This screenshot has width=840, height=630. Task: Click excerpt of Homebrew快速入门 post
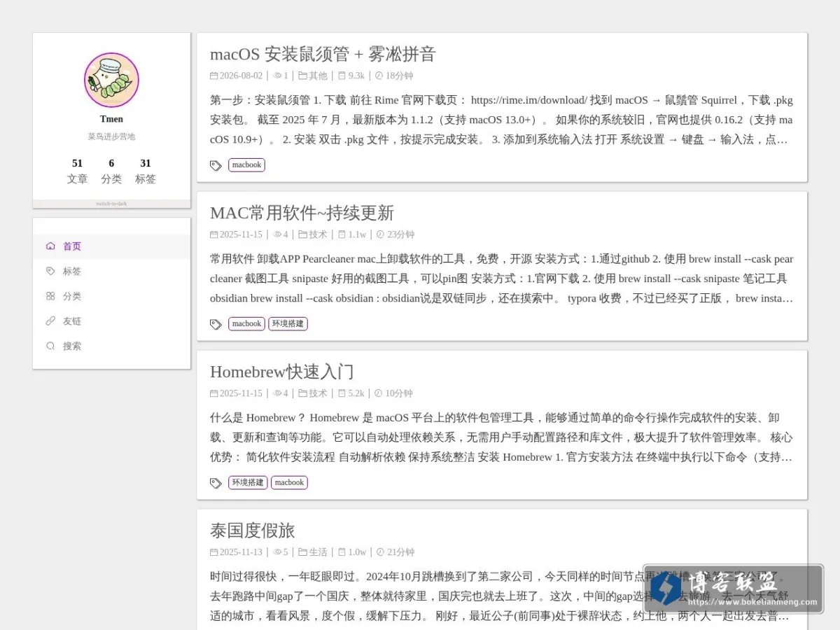(502, 437)
